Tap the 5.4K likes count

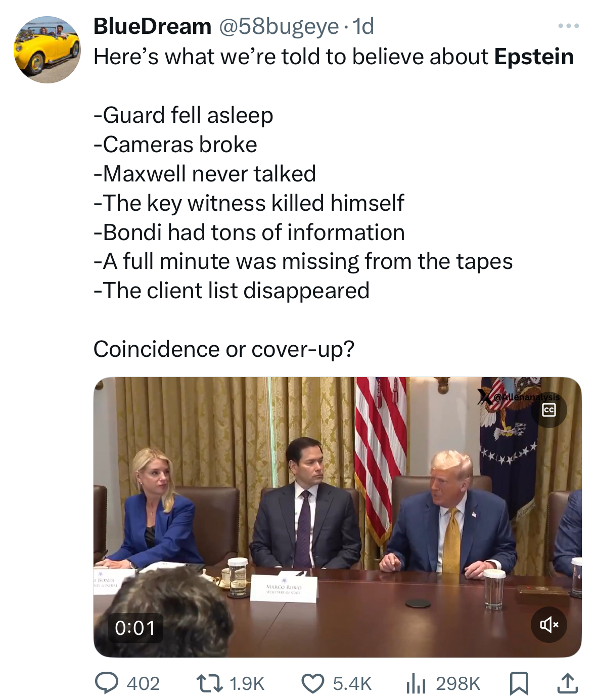[x=352, y=684]
